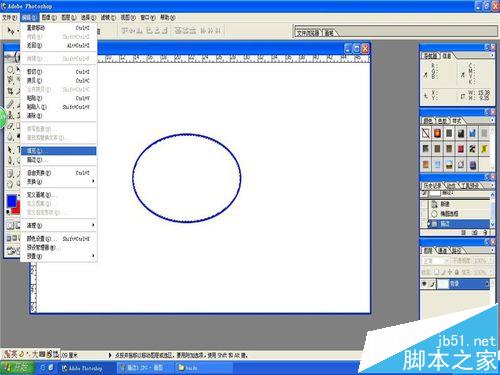Screen dimensions: 500x375
Task: Select the Lasso tool in toolbox
Action: tap(10, 80)
